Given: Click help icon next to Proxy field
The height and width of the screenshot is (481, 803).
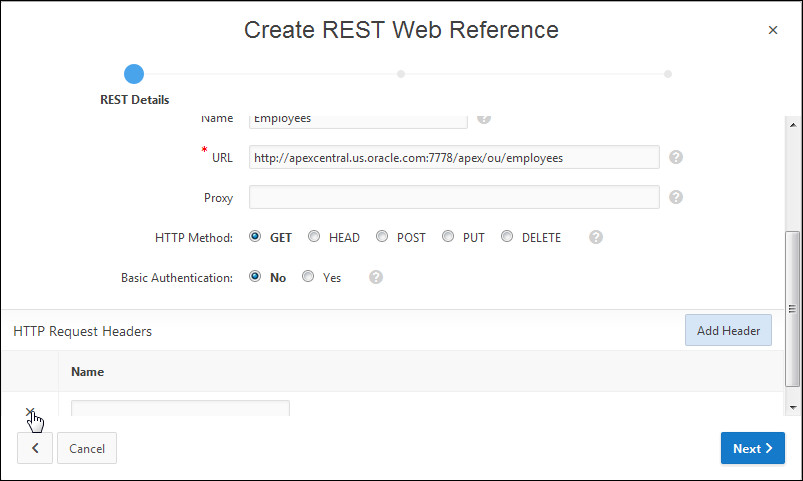Looking at the screenshot, I should point(676,197).
